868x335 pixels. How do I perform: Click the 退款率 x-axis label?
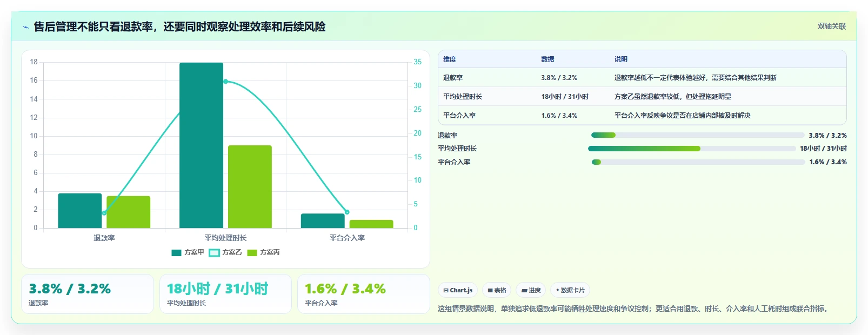pyautogui.click(x=104, y=238)
